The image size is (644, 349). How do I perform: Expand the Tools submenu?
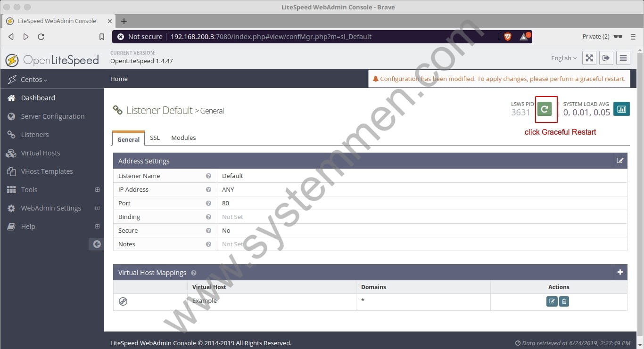[97, 189]
